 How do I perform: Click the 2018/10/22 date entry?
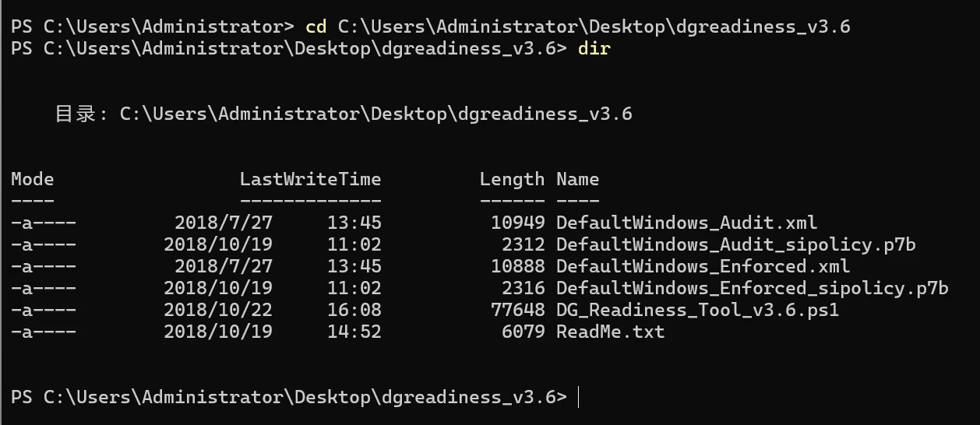217,310
